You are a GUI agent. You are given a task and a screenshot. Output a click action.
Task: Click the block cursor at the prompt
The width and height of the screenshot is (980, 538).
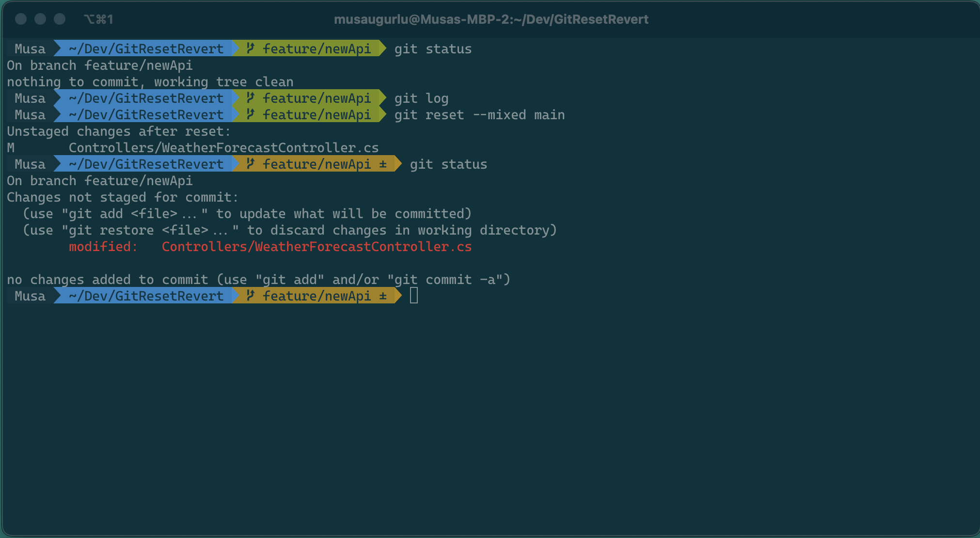[414, 295]
